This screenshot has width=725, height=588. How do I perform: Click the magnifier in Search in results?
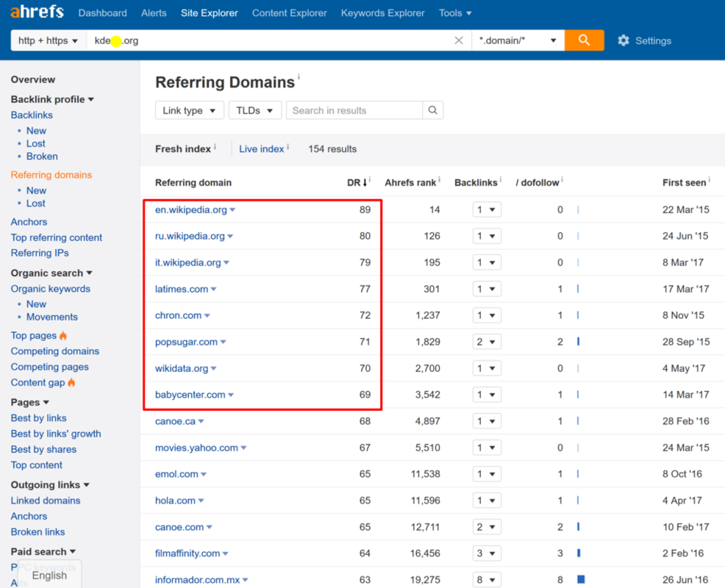tap(433, 110)
